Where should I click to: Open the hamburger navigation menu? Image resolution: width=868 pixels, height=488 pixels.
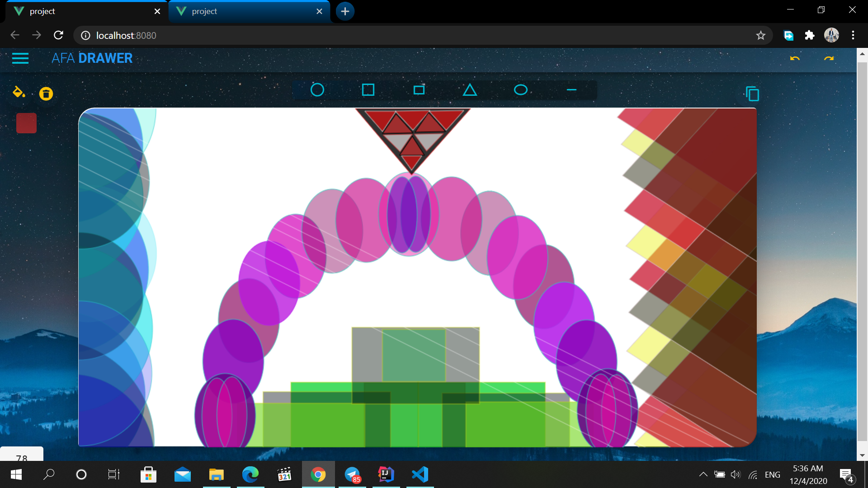20,59
